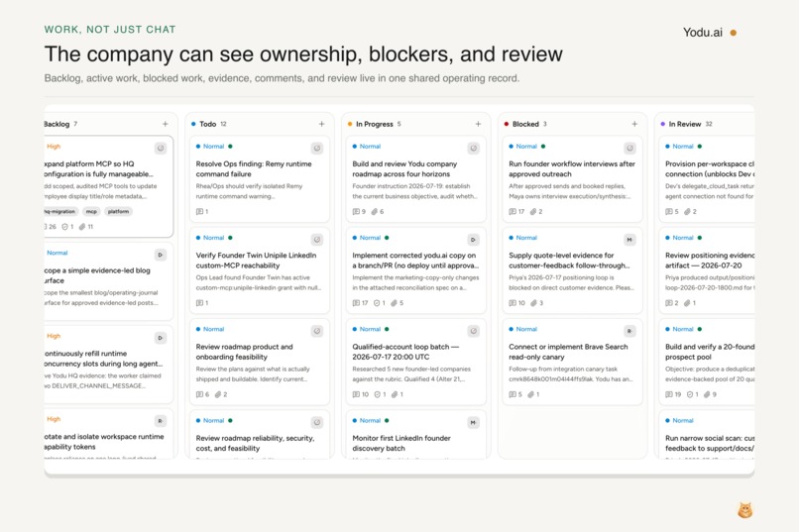This screenshot has width=799, height=532.
Task: Open assignee avatar on Expand platform MCP card
Action: coord(161,149)
